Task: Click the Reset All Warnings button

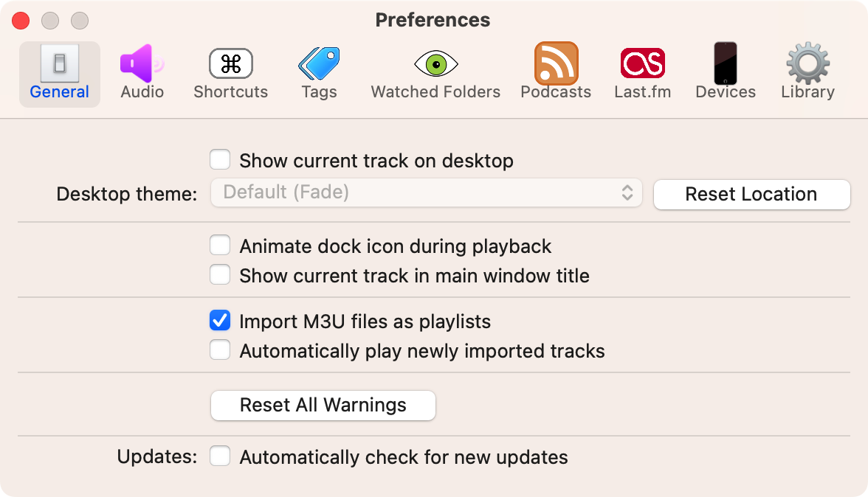Action: [323, 406]
